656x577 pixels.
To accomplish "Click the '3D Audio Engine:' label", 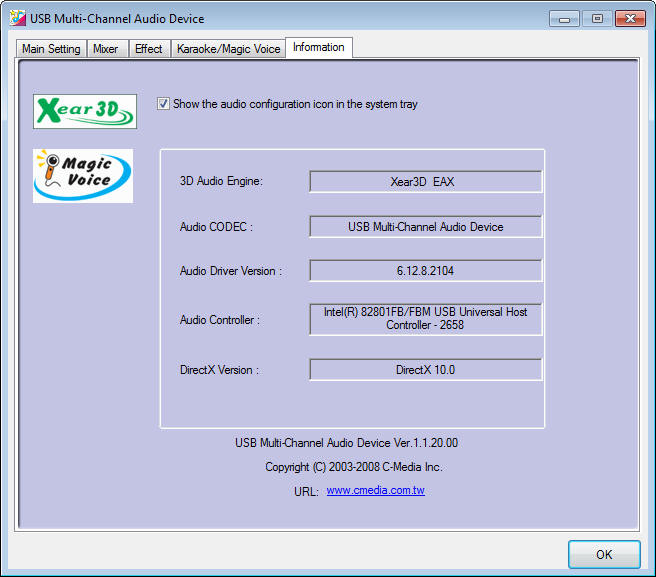I will pos(221,181).
